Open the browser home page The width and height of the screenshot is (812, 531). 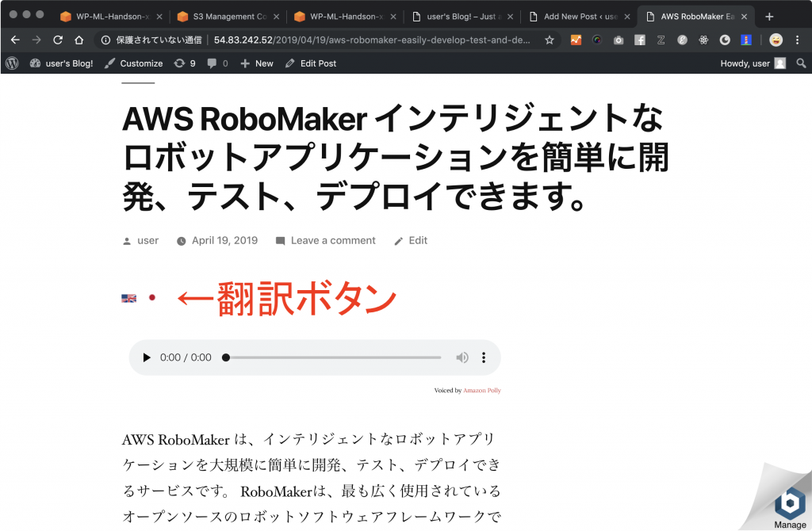click(79, 40)
